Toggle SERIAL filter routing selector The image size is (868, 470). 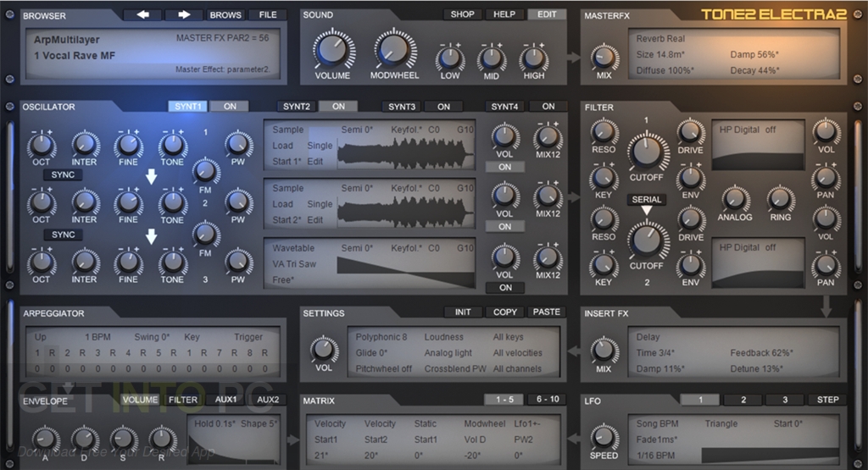pos(646,200)
